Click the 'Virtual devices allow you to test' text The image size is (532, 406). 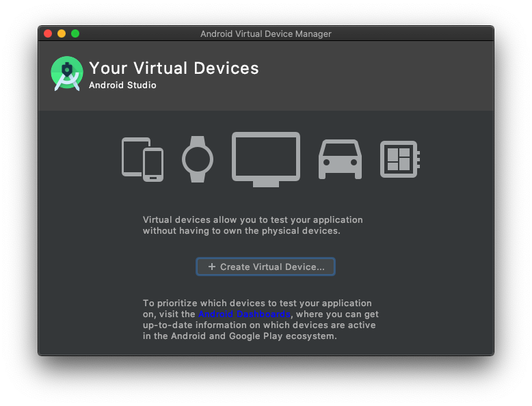pyautogui.click(x=253, y=226)
